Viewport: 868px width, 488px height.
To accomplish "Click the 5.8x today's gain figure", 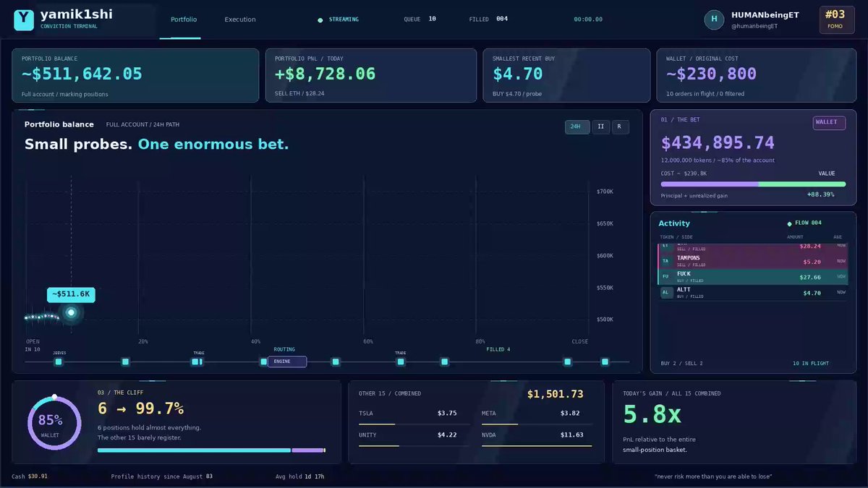I will [652, 414].
